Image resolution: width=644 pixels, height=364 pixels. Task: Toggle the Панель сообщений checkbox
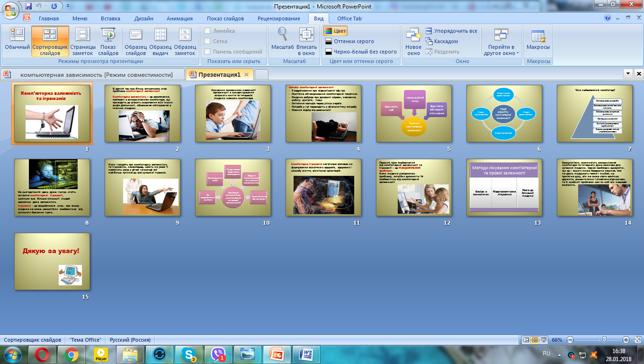point(233,52)
